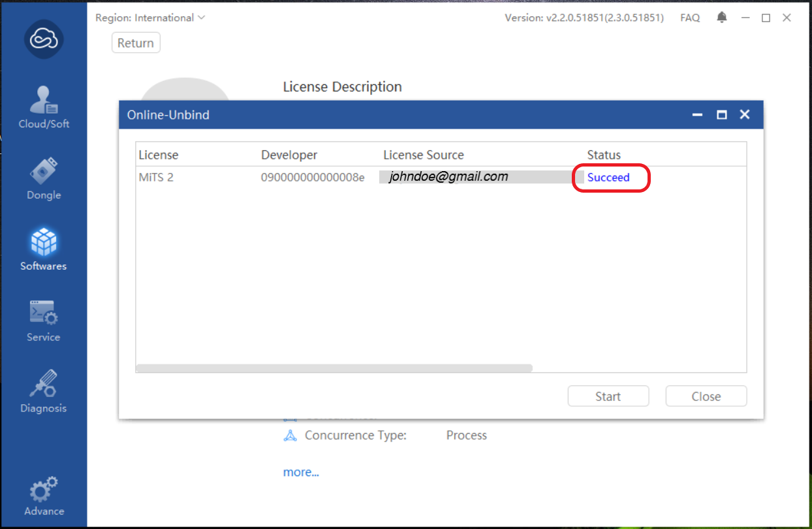The height and width of the screenshot is (529, 812).
Task: Open the more... link
Action: pyautogui.click(x=301, y=472)
